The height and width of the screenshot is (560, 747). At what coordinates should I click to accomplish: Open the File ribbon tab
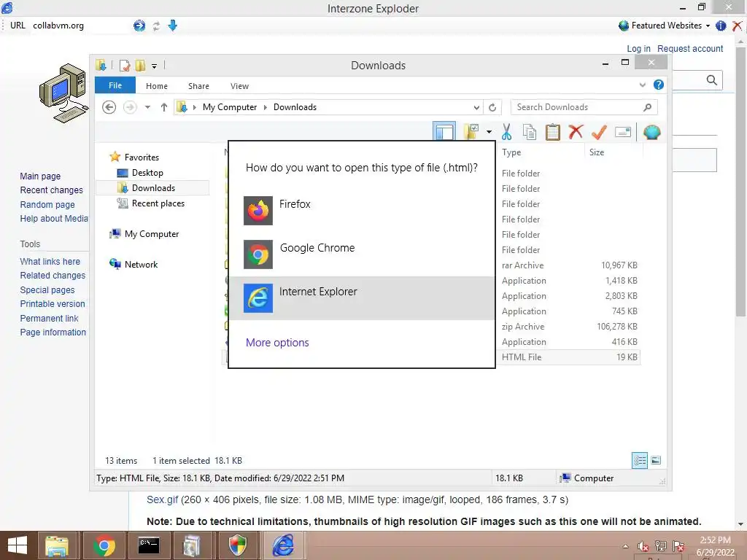pyautogui.click(x=115, y=85)
